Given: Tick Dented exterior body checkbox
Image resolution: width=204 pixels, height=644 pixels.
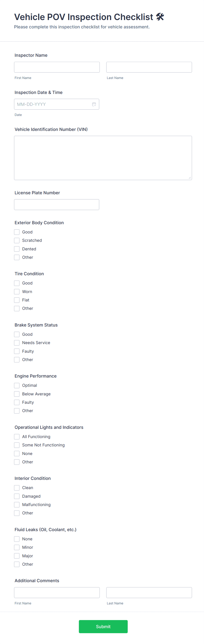Looking at the screenshot, I should click(x=17, y=249).
